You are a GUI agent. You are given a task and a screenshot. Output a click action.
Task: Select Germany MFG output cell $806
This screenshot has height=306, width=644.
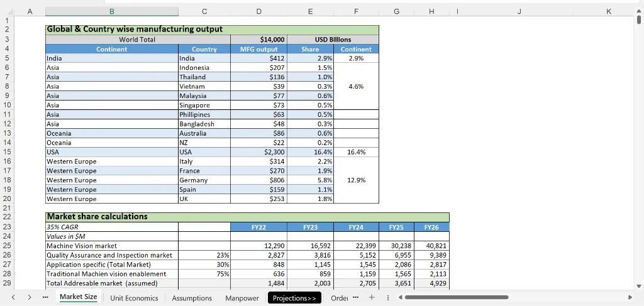[259, 180]
